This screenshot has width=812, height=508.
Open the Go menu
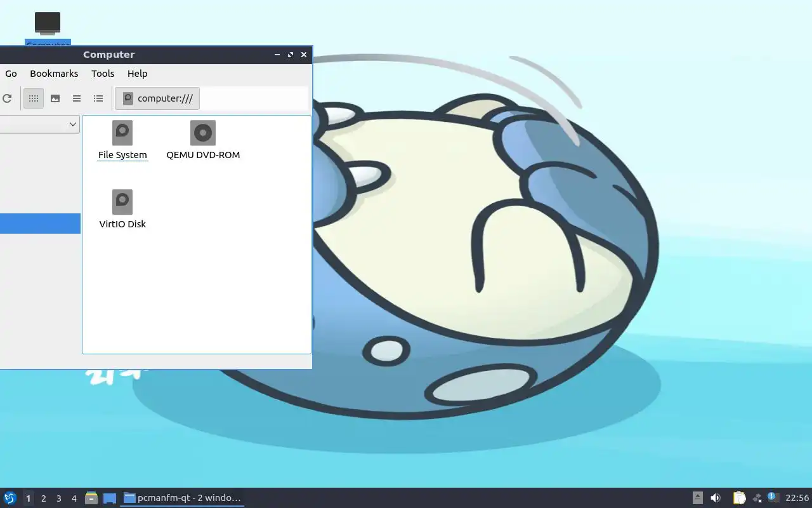[11, 74]
